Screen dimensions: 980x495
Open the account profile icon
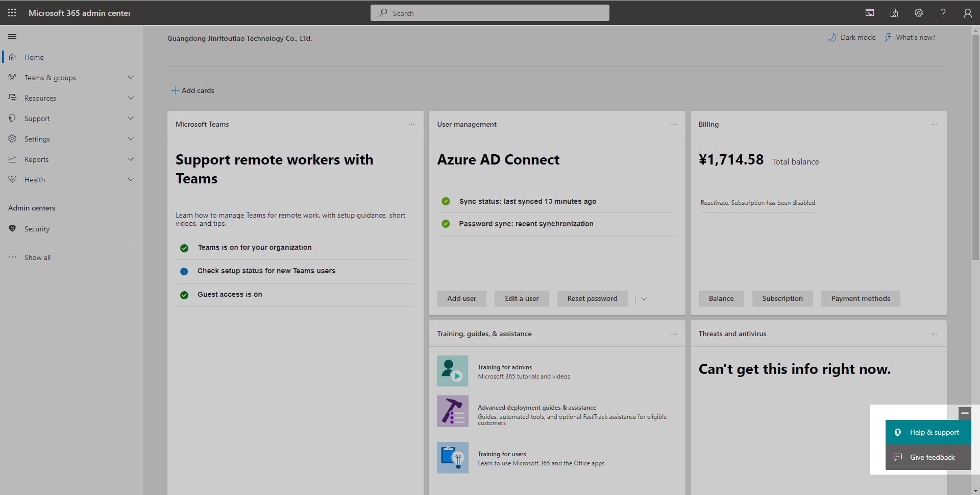click(x=968, y=12)
